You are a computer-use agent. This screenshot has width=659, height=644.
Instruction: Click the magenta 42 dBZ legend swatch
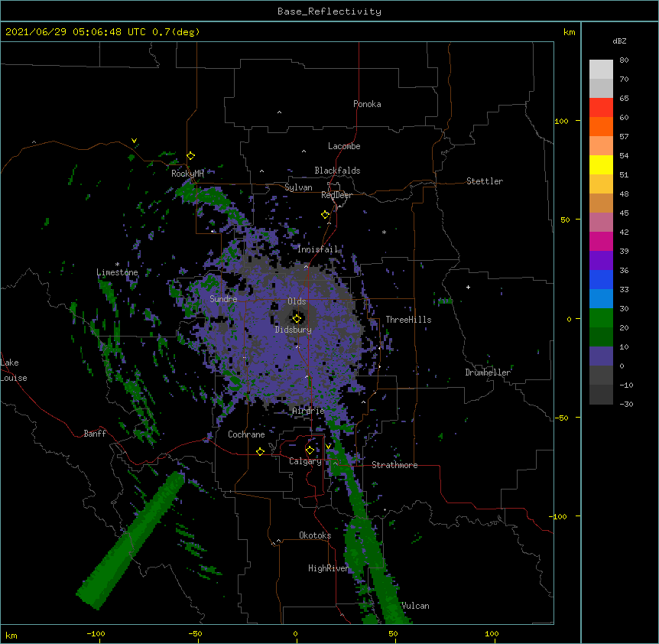(601, 241)
